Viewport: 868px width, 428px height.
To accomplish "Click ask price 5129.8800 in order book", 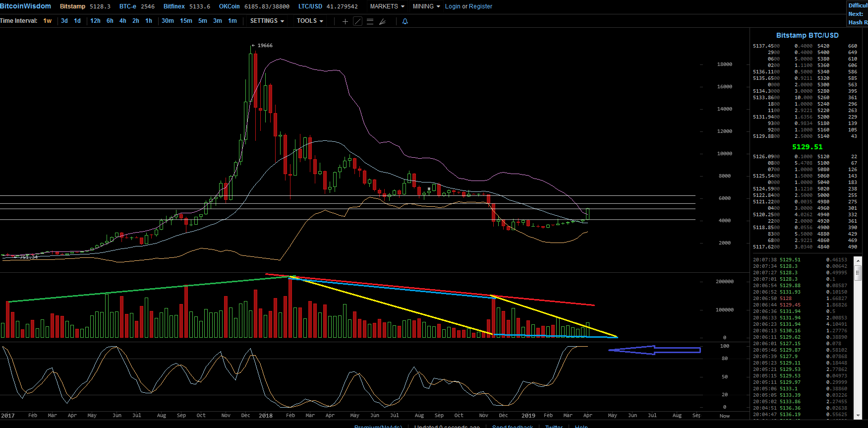I will [766, 136].
